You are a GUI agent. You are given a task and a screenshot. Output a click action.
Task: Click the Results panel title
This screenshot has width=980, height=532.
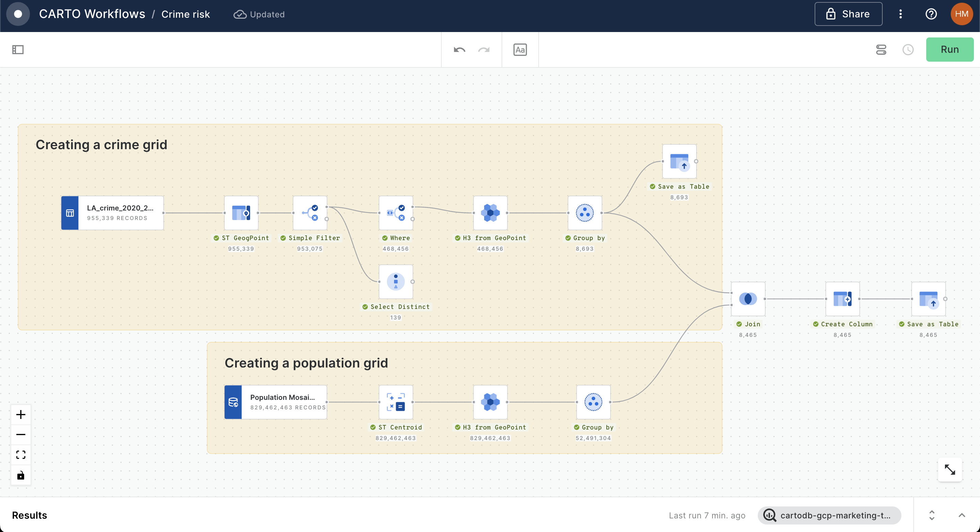click(29, 515)
